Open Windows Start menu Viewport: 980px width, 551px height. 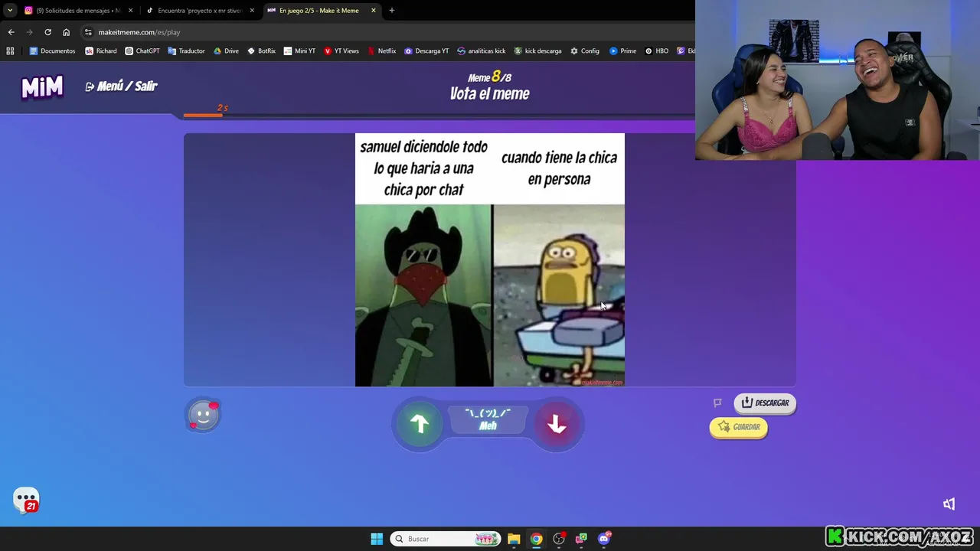click(377, 539)
